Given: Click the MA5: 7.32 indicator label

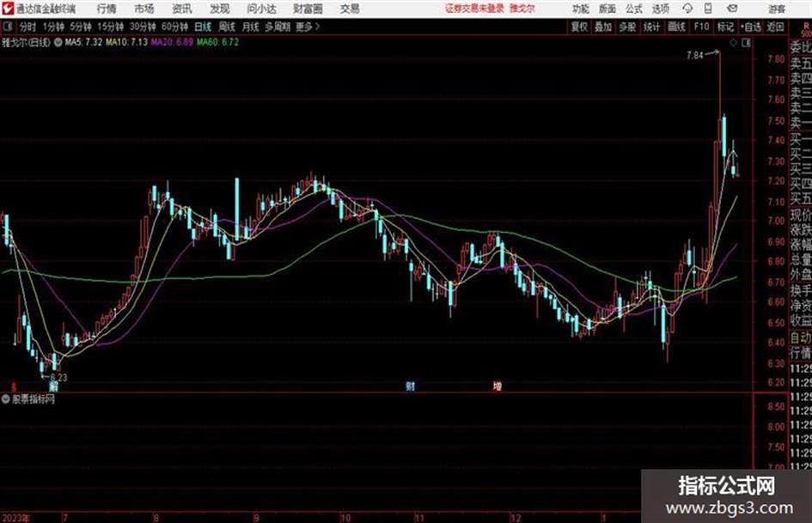Looking at the screenshot, I should coord(83,42).
